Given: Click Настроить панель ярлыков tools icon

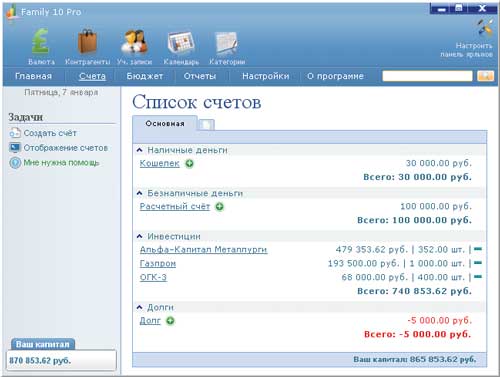Looking at the screenshot, I should point(485,27).
